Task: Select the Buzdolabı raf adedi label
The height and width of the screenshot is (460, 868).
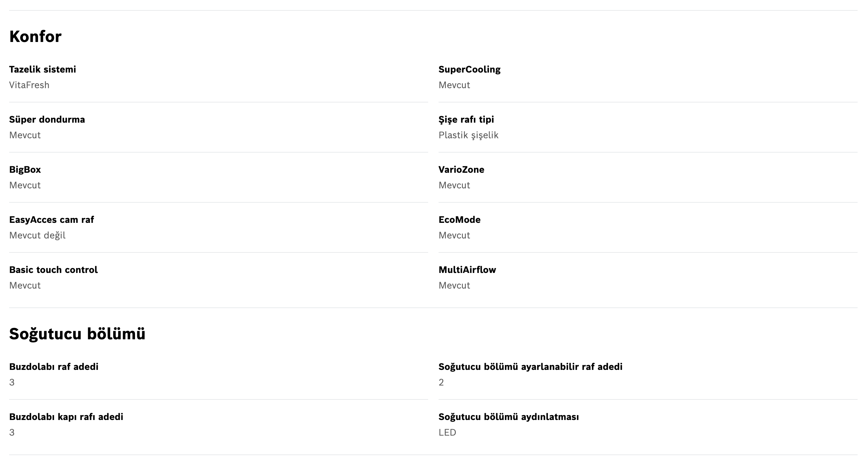Action: point(54,367)
